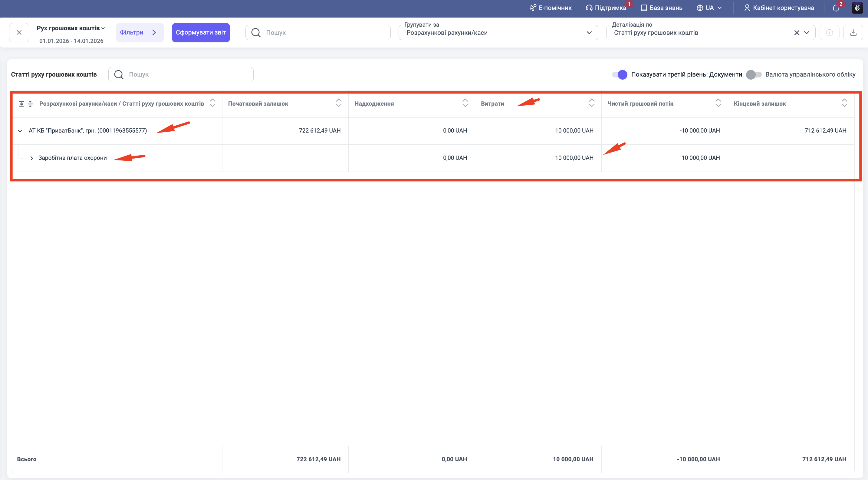Image resolution: width=868 pixels, height=480 pixels.
Task: Open Кабінет користувача menu
Action: [x=779, y=8]
